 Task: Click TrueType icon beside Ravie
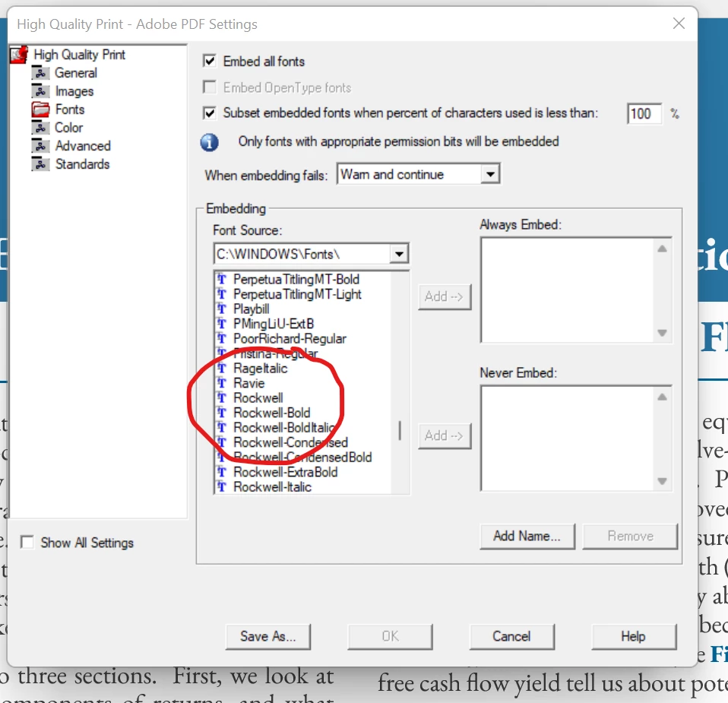pyautogui.click(x=222, y=383)
